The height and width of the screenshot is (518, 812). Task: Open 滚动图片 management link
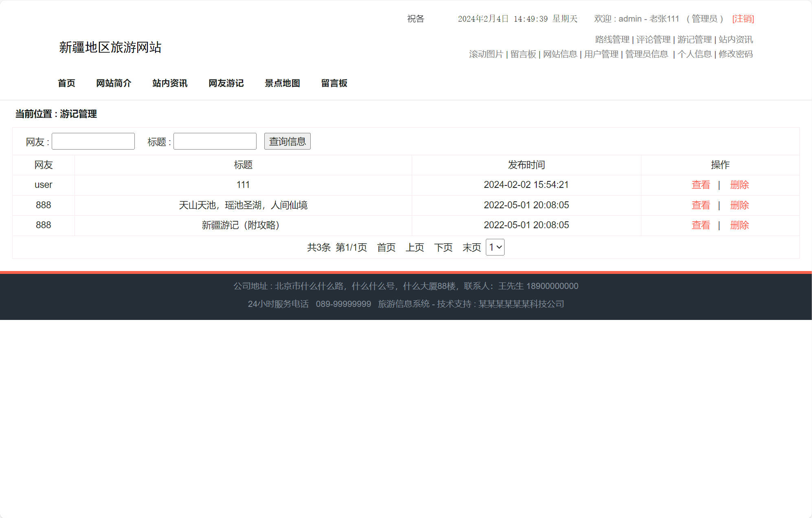coord(486,54)
